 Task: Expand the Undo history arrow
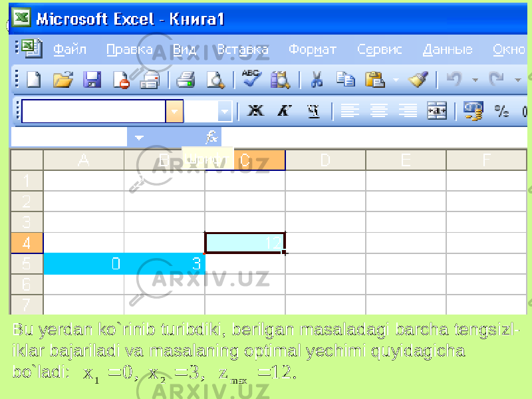click(475, 80)
